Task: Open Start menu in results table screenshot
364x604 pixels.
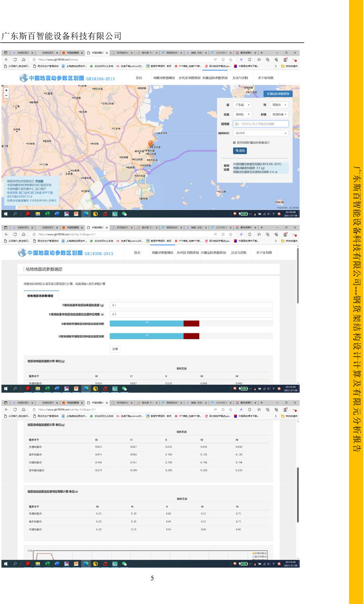Action: tap(6, 564)
